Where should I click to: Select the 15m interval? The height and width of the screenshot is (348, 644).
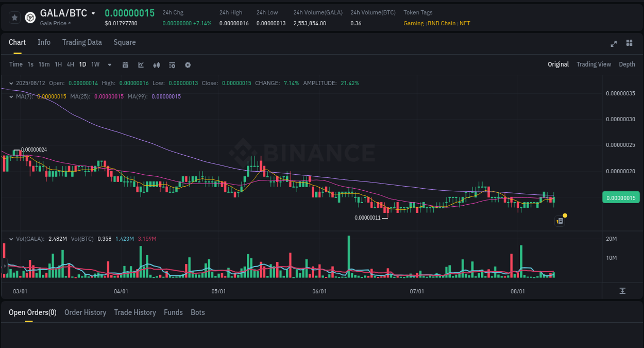(x=44, y=64)
